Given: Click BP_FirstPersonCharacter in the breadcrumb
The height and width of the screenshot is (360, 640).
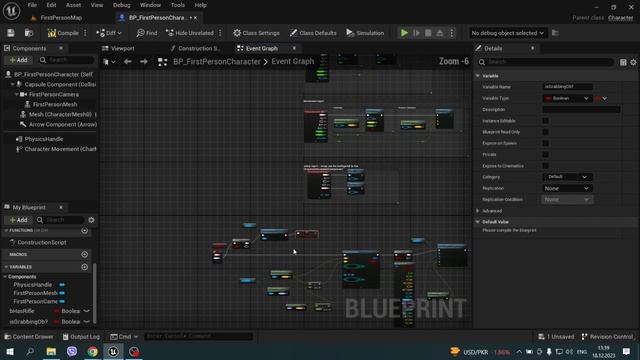Looking at the screenshot, I should pos(217,62).
